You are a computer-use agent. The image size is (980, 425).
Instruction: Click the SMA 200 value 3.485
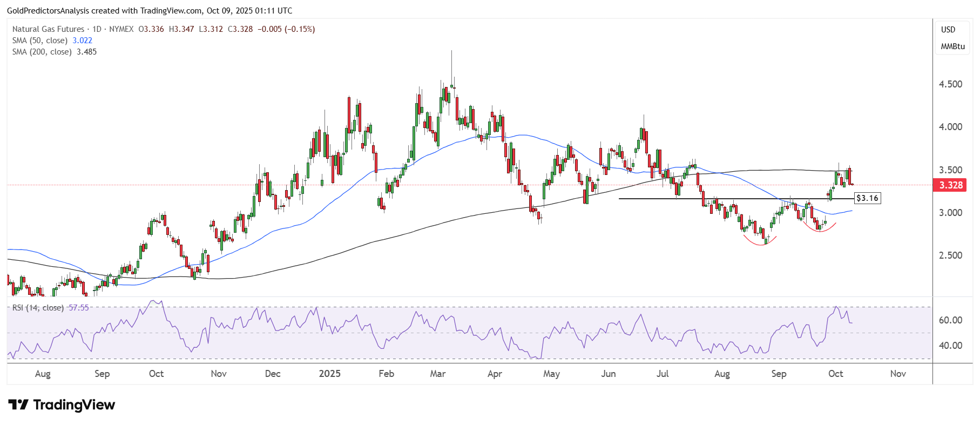(x=87, y=52)
